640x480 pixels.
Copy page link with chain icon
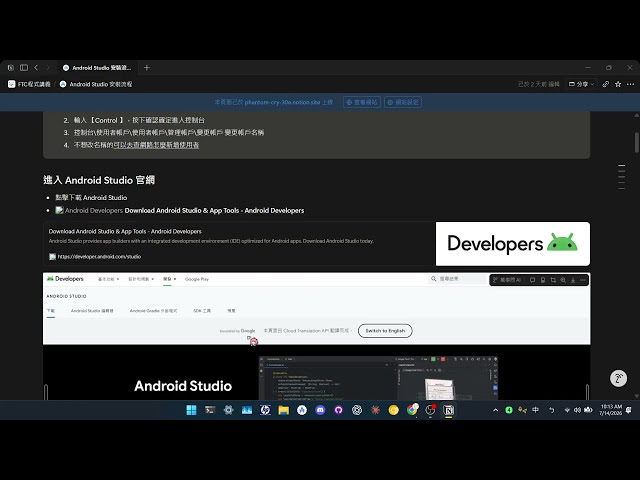tap(606, 84)
